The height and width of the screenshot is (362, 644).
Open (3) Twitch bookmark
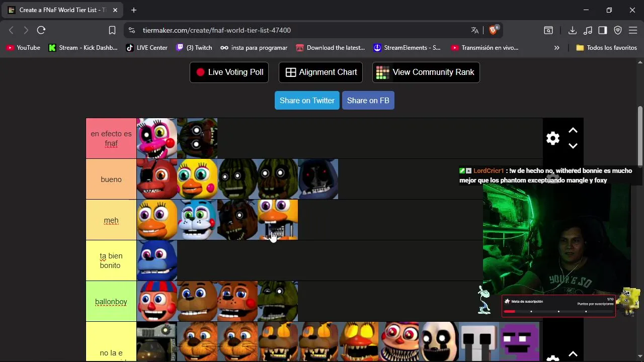tap(194, 48)
